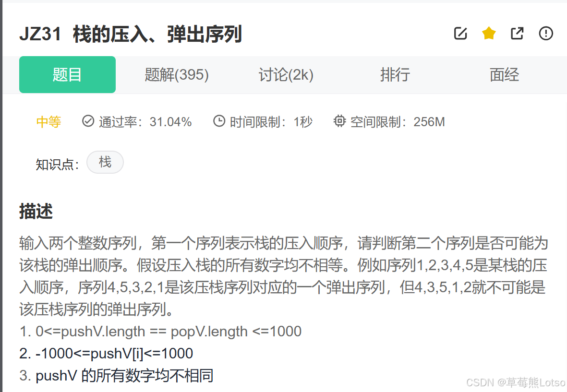Go to the 面经 tab
This screenshot has width=567, height=392.
[504, 74]
